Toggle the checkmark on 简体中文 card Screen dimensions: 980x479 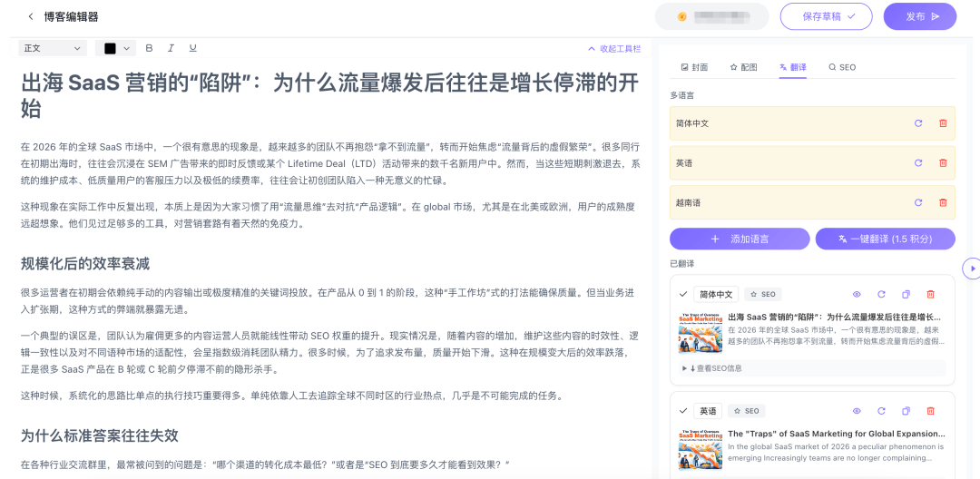coord(683,294)
